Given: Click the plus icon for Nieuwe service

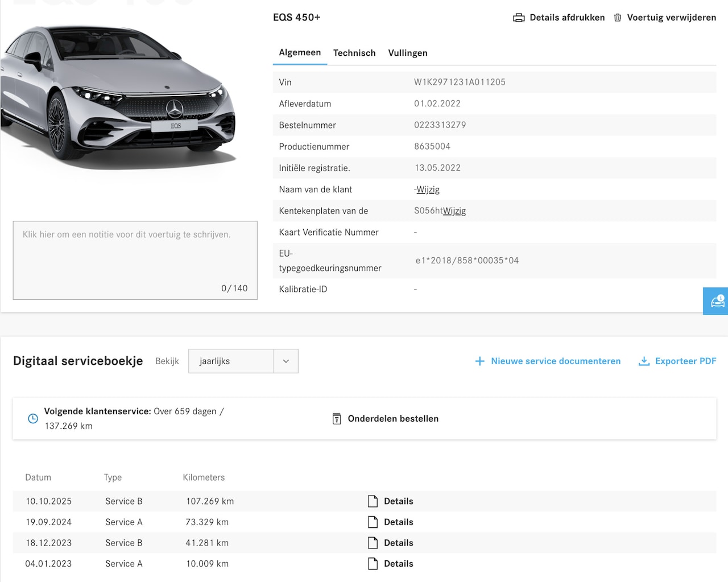Looking at the screenshot, I should [479, 361].
